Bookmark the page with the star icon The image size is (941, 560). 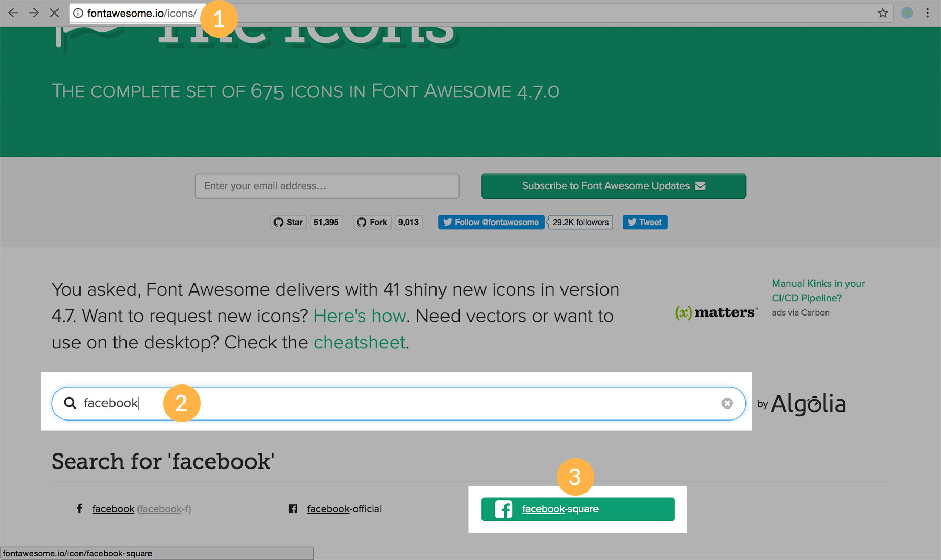(882, 13)
